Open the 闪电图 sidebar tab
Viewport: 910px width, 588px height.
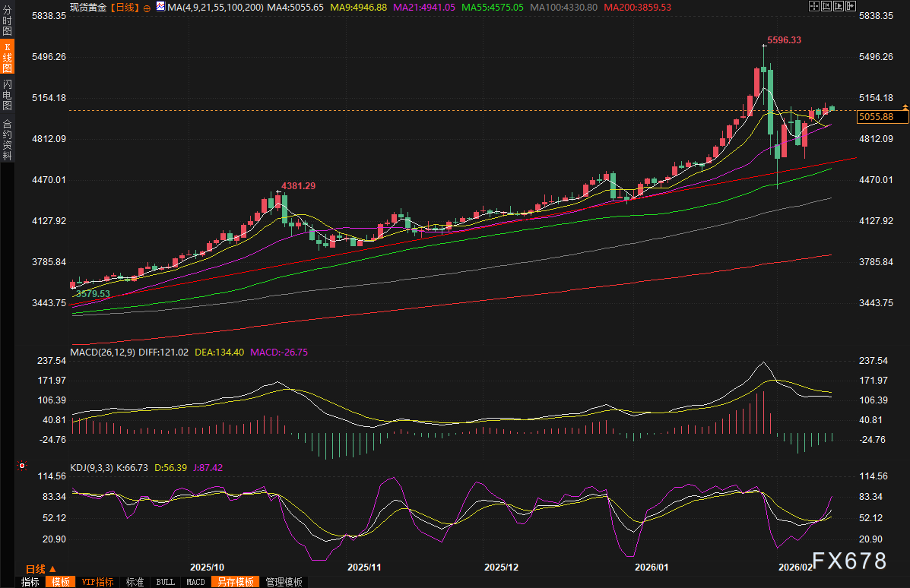click(7, 94)
